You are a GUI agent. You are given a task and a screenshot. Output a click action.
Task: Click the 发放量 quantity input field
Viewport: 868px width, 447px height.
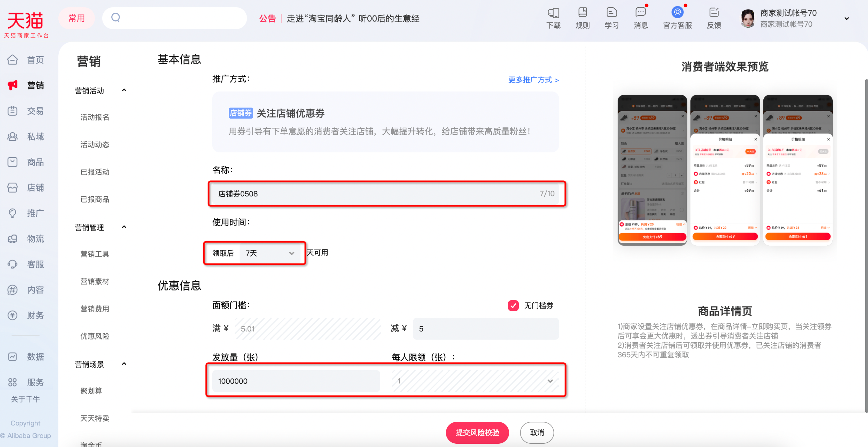click(296, 381)
